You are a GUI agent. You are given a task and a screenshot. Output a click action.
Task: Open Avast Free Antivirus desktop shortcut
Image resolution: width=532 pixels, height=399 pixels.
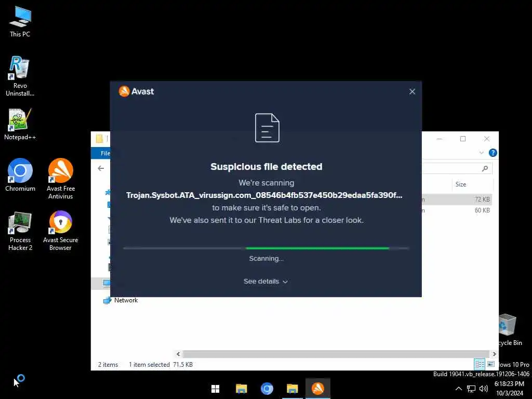coord(61,179)
